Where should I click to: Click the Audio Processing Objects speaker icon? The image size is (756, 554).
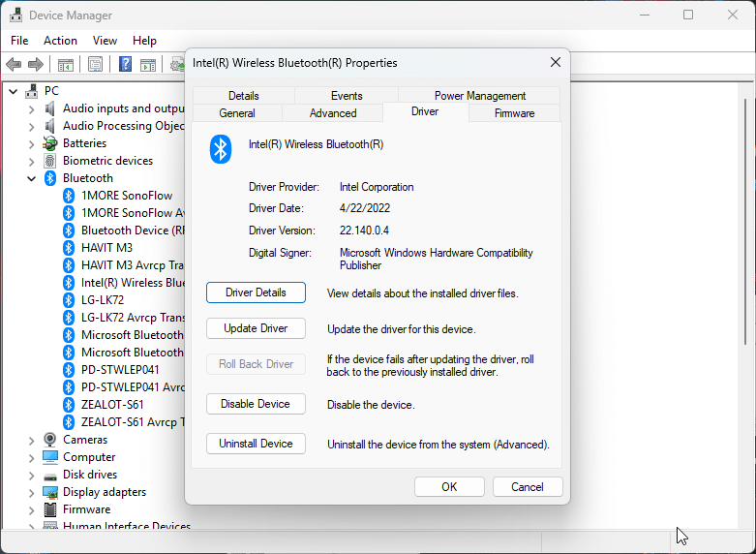(x=50, y=126)
